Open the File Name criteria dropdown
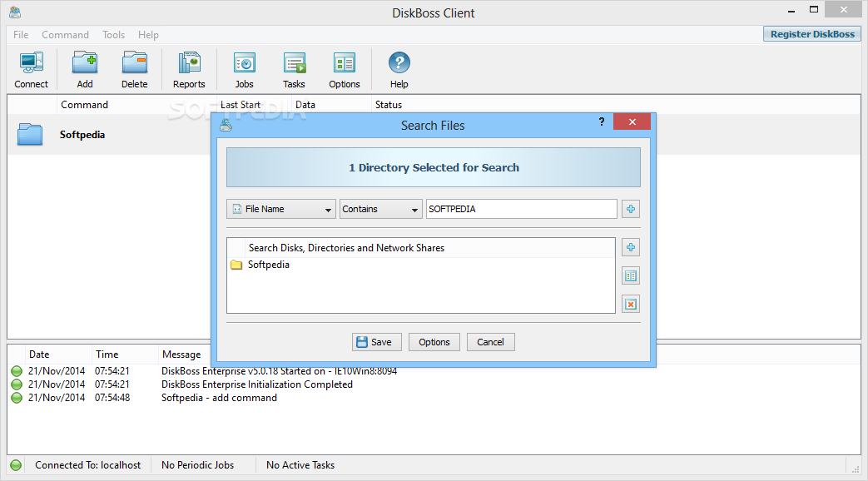Screen dimensions: 868x481 (x=281, y=209)
